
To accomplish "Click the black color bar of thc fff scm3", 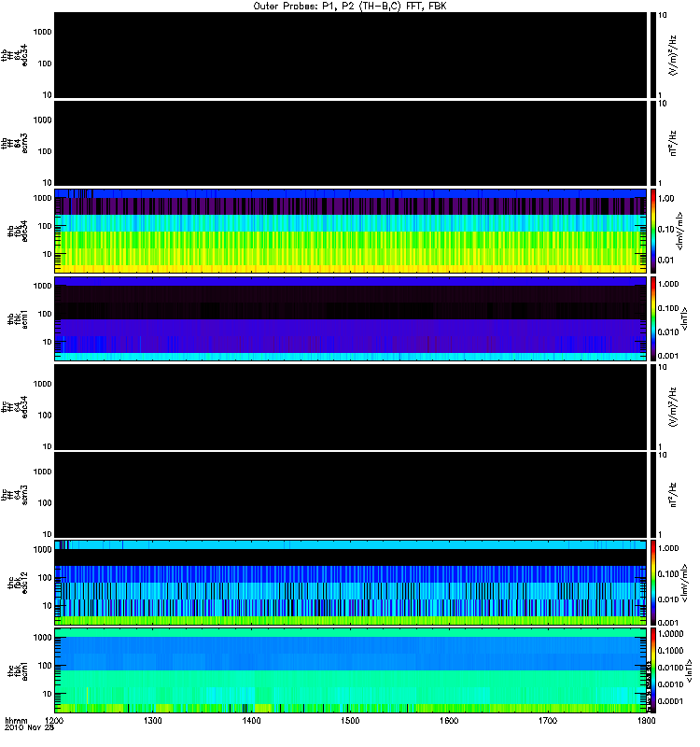I will tap(652, 495).
